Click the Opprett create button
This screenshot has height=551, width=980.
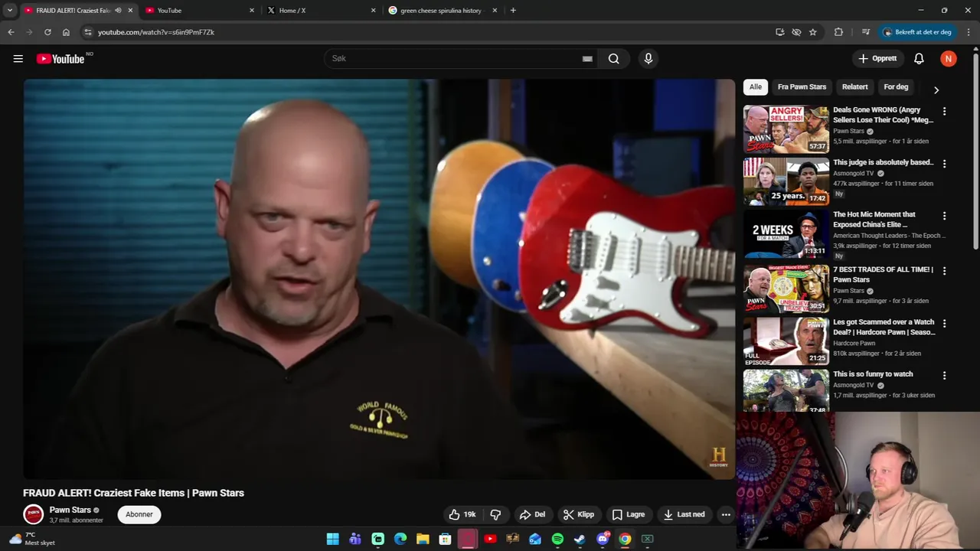click(x=877, y=59)
